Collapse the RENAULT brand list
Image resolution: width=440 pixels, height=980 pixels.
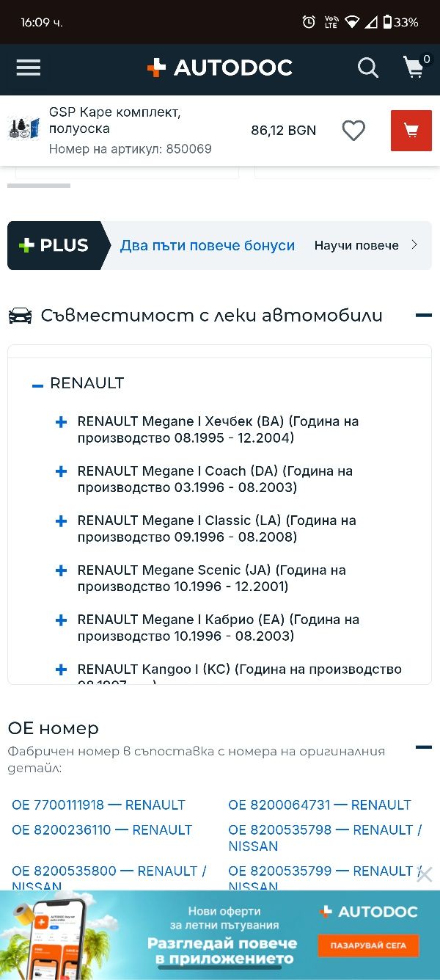point(38,385)
